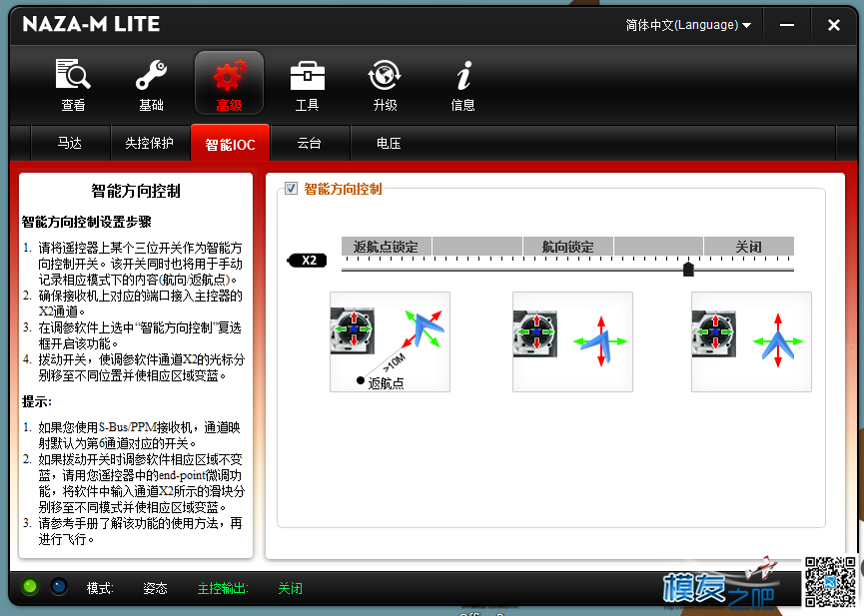Click the QR code image
Viewport: 864px width, 616px height.
(830, 582)
